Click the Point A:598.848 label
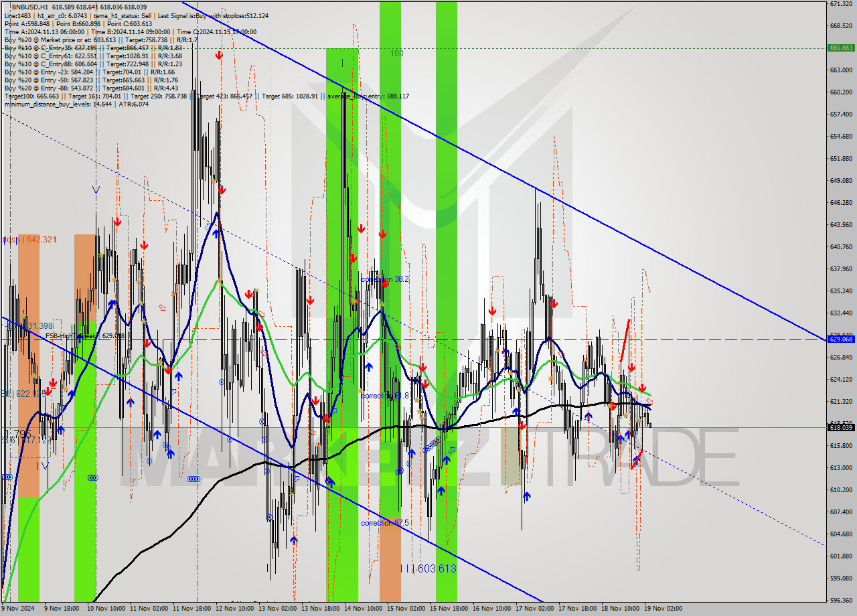 click(x=26, y=23)
